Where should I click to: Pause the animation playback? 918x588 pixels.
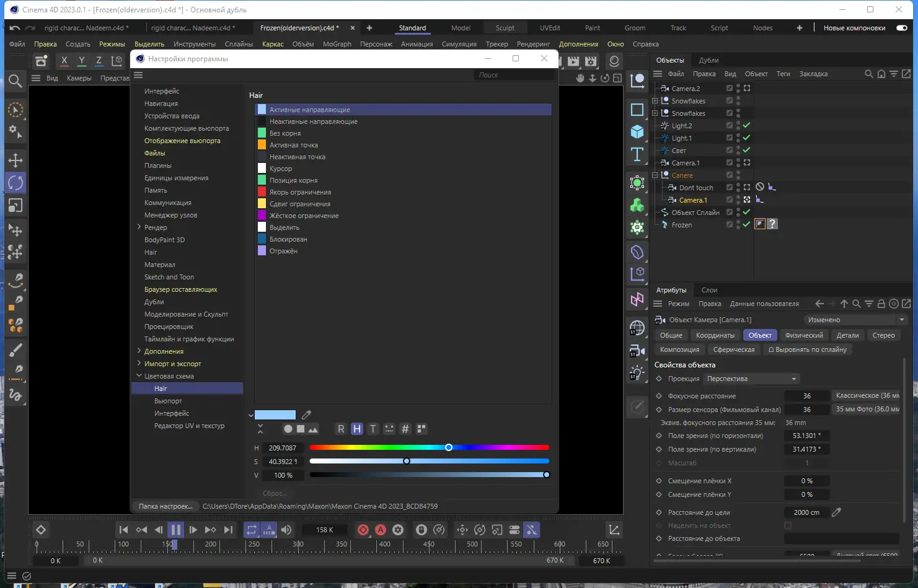(x=176, y=530)
